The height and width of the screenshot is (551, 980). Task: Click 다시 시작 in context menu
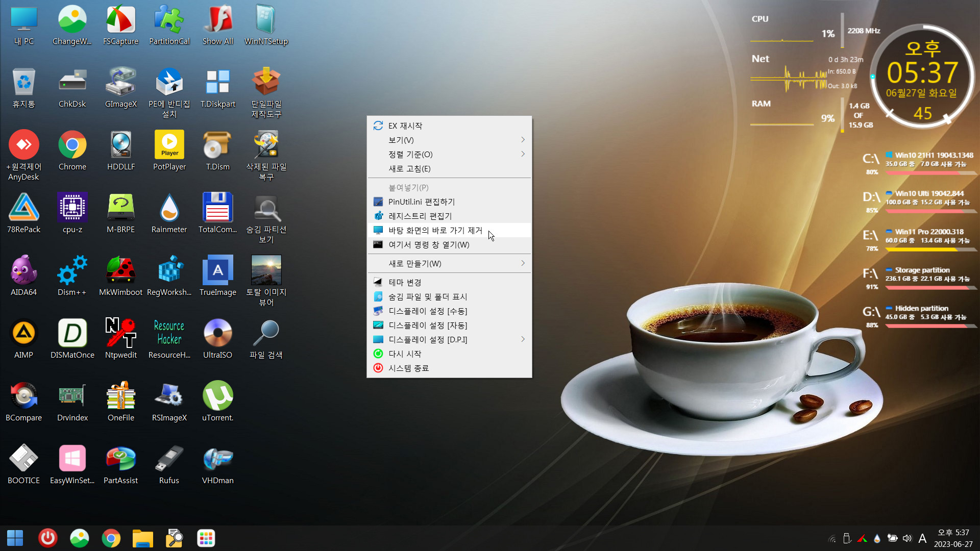coord(449,354)
